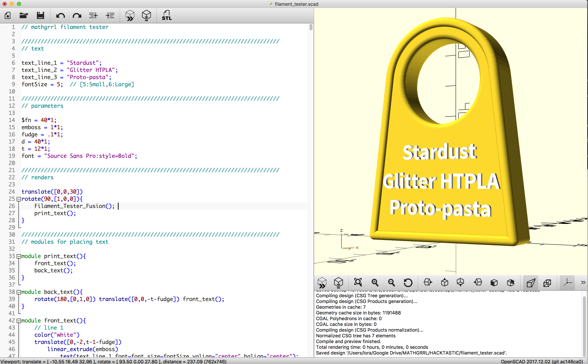This screenshot has width=588, height=364.
Task: Click the print_text(); call on line 27
Action: (55, 213)
